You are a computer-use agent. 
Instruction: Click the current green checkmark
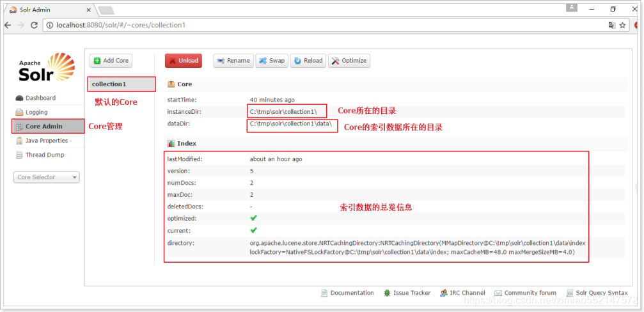coord(253,230)
